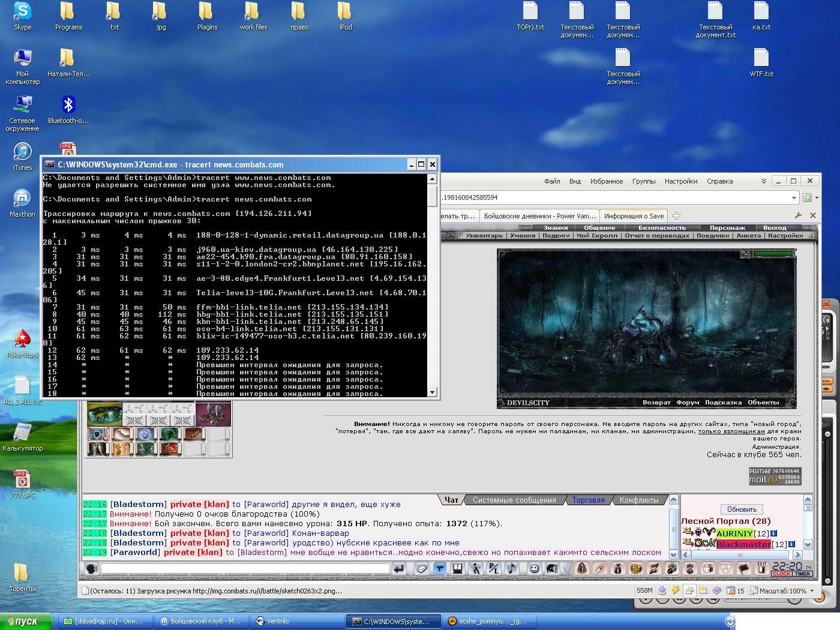The width and height of the screenshot is (840, 630).
Task: Select the Системные сообщения chat tab
Action: click(514, 500)
